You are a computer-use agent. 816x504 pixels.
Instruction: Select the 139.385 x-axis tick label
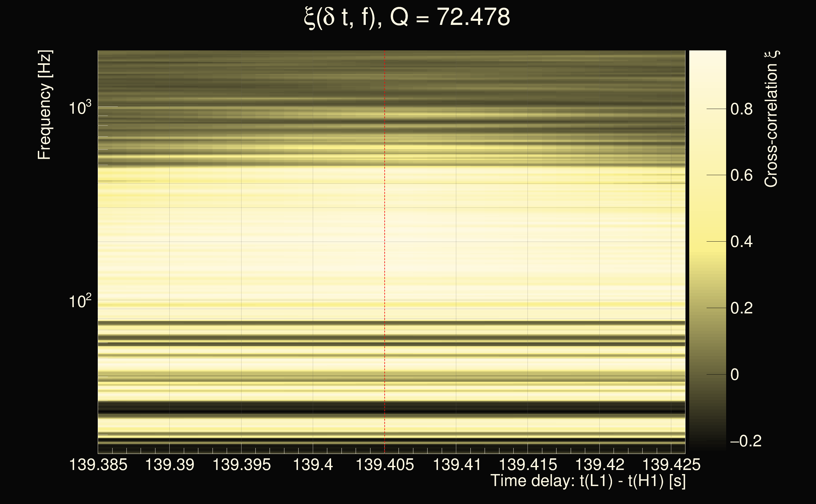click(98, 465)
